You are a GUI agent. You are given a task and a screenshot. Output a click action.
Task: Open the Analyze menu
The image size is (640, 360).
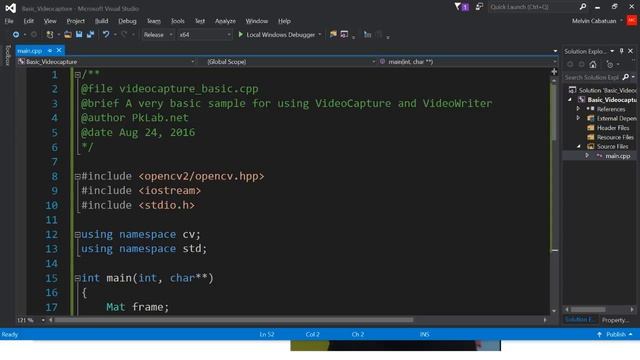click(225, 21)
